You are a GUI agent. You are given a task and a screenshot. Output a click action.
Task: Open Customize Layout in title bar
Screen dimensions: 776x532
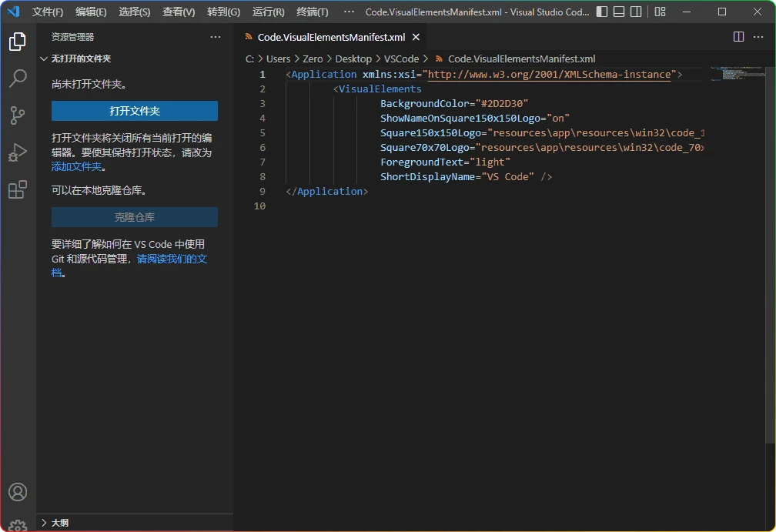coord(659,11)
